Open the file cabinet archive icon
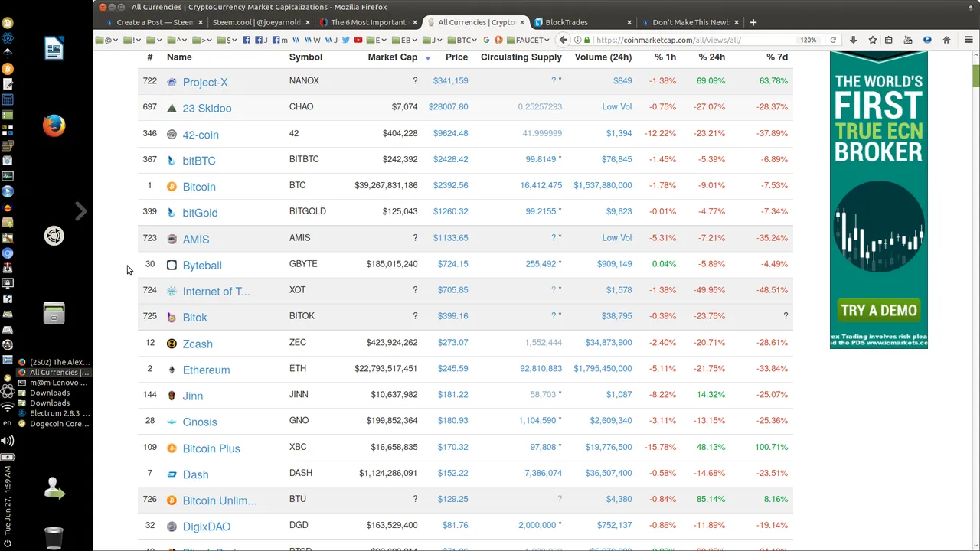This screenshot has height=551, width=980. click(x=54, y=313)
